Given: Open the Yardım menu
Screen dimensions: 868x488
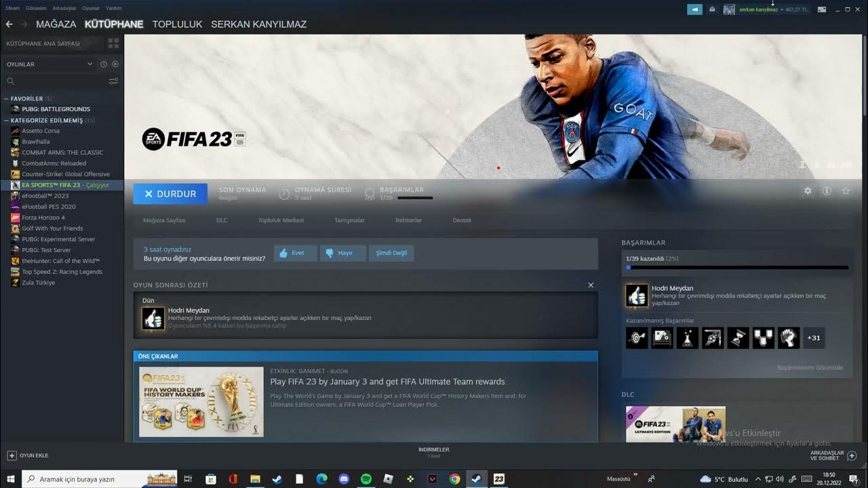Looking at the screenshot, I should coord(114,8).
